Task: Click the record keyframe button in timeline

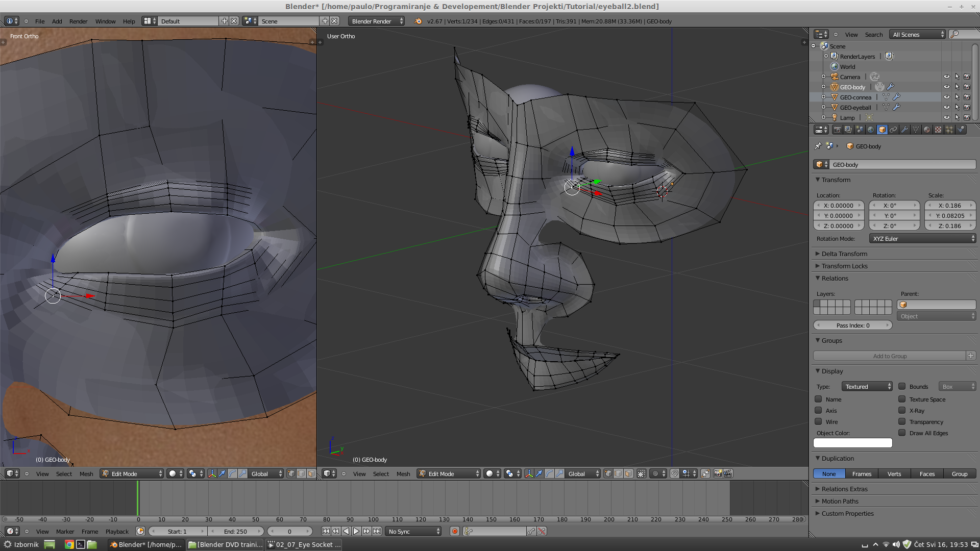Action: pyautogui.click(x=454, y=531)
